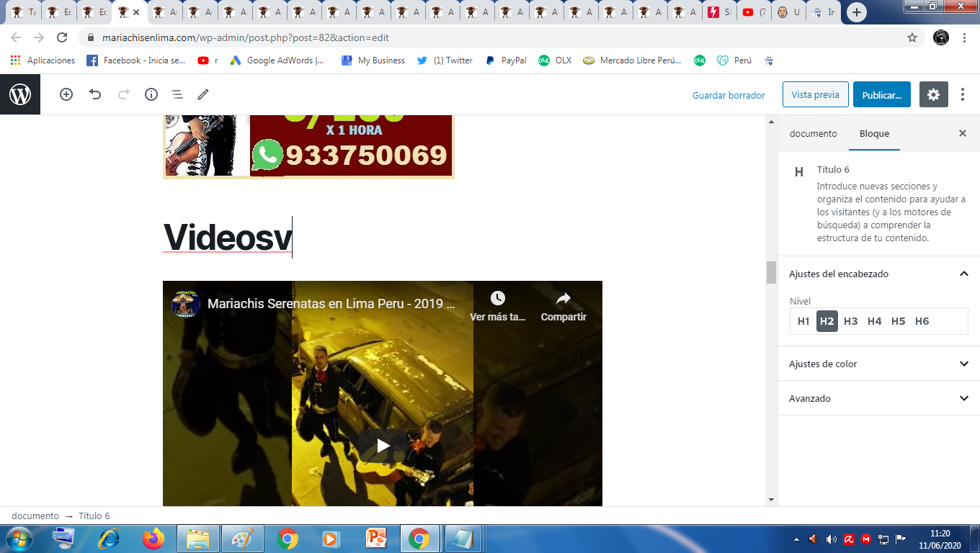Play the embedded Mariachis video
Screen dimensions: 980x553
click(x=383, y=446)
